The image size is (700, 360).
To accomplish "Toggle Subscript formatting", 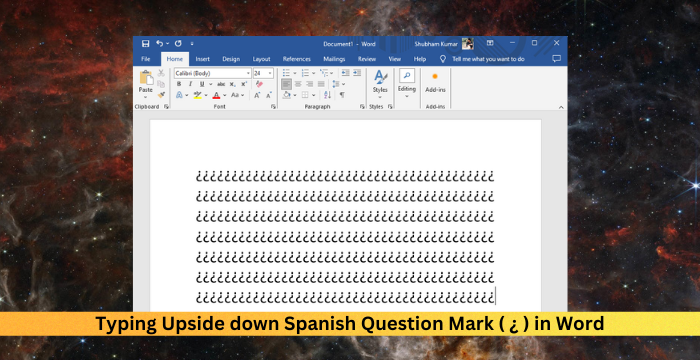I will click(233, 84).
